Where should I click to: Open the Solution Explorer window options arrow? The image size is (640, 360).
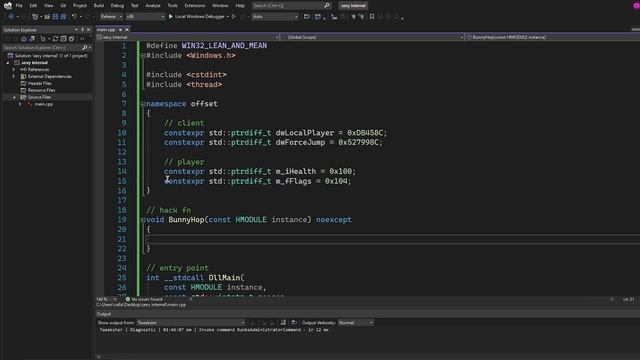[x=76, y=30]
